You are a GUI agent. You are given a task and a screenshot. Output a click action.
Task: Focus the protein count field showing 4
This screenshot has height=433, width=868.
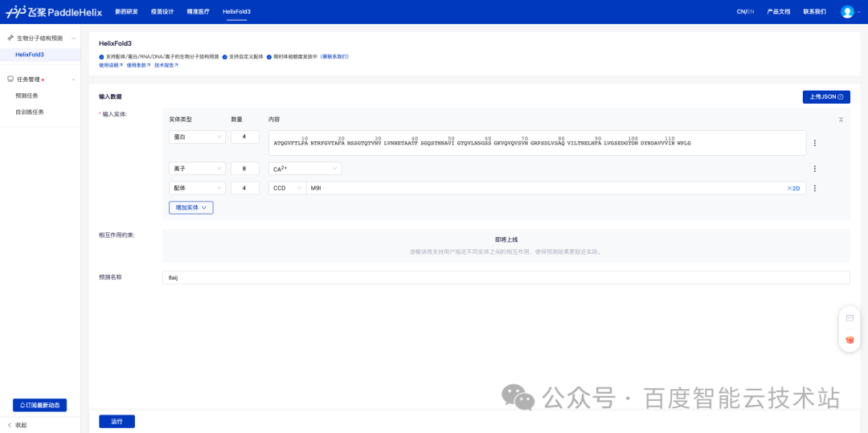[244, 137]
